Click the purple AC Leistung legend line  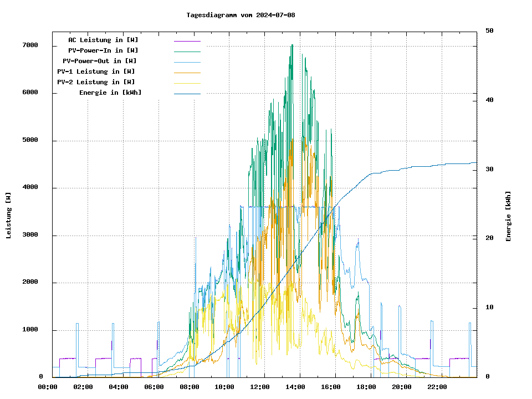click(187, 40)
